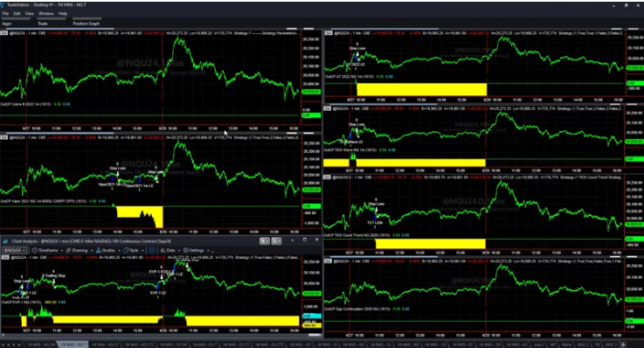Open the Data dropdown

click(171, 250)
